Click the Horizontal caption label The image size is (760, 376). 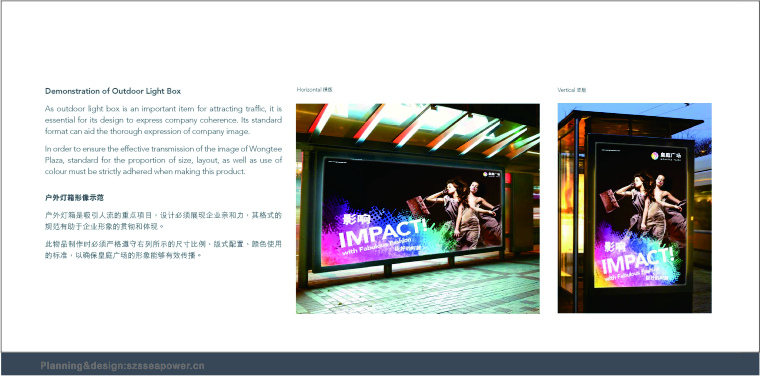pyautogui.click(x=315, y=90)
